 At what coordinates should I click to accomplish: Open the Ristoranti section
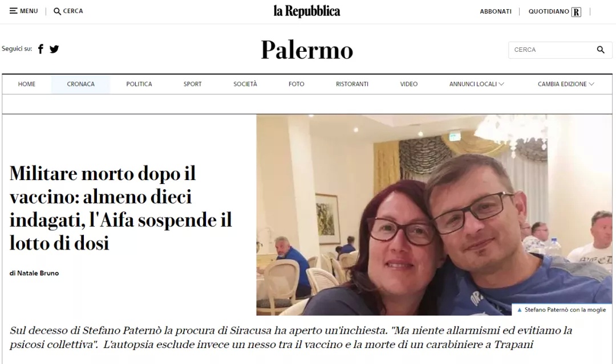[x=352, y=84]
